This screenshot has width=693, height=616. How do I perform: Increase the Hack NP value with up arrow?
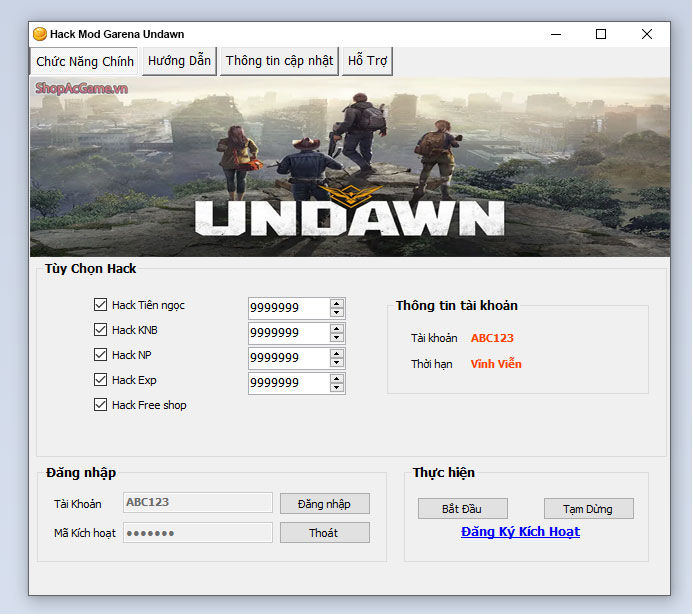(x=337, y=354)
